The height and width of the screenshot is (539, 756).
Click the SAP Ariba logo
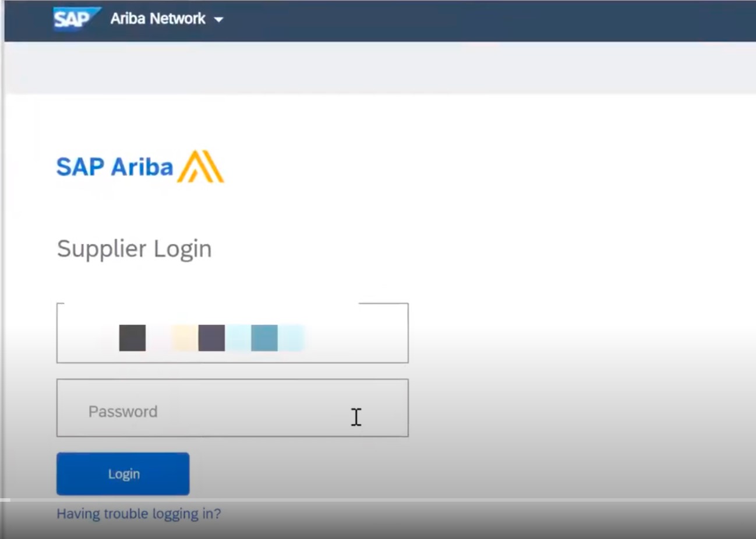(140, 166)
